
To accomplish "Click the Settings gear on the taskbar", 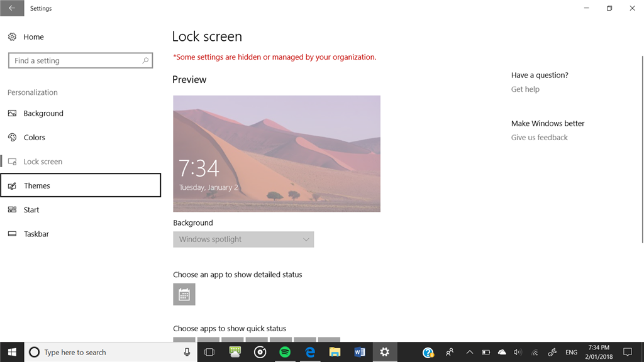I will [x=384, y=352].
